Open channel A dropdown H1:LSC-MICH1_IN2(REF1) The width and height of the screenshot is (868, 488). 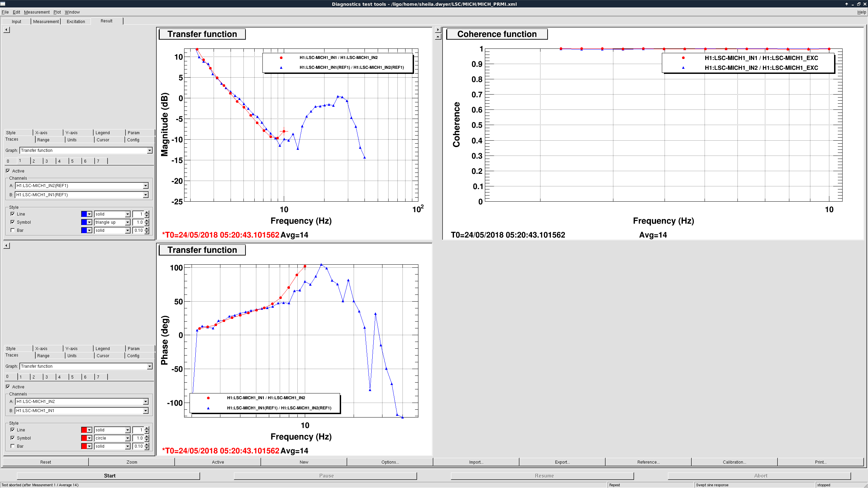(x=145, y=186)
